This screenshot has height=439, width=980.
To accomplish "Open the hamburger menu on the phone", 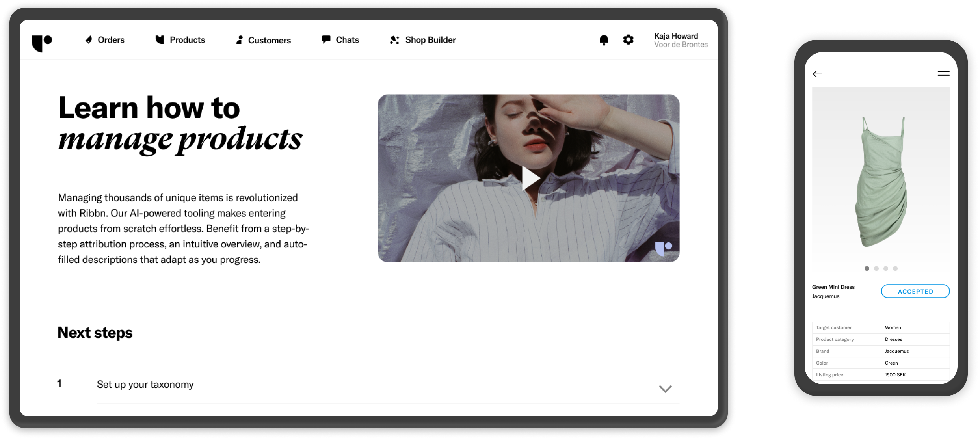I will 943,73.
